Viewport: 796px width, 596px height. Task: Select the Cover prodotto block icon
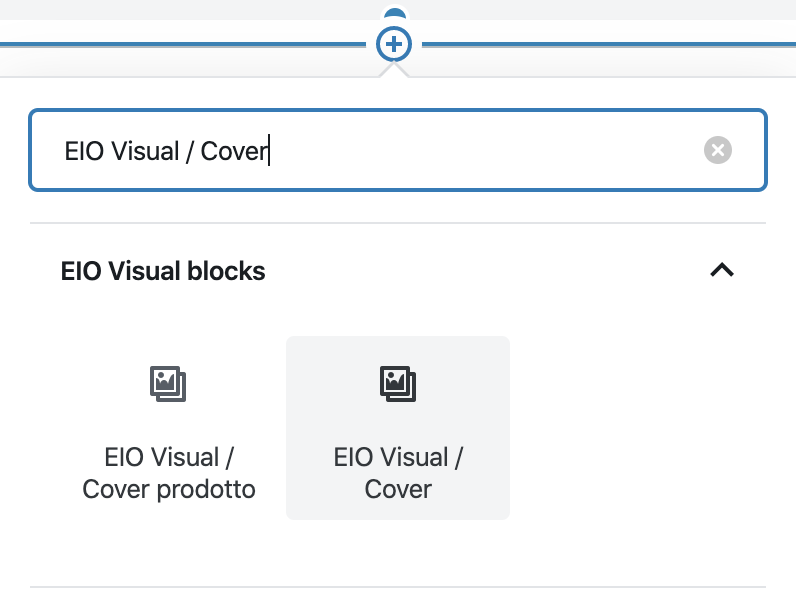[168, 384]
